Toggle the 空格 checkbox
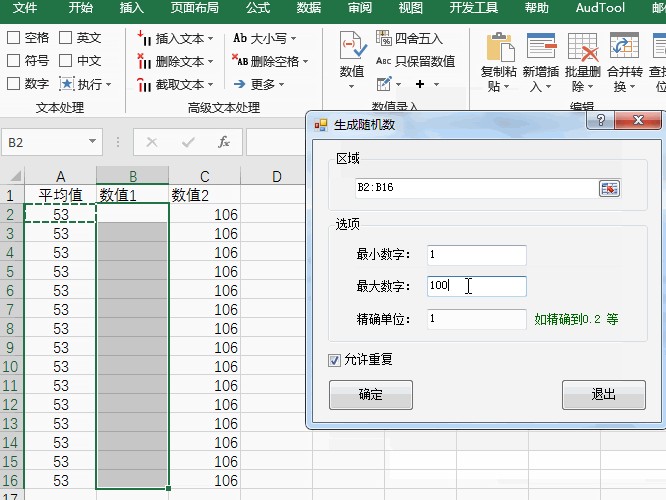This screenshot has height=500, width=666. click(x=14, y=37)
